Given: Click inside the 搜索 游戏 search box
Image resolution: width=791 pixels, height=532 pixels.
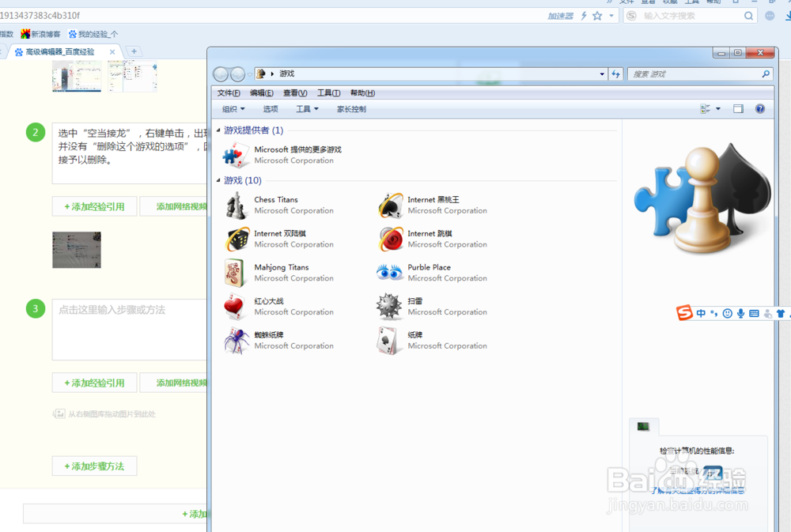Looking at the screenshot, I should point(696,74).
